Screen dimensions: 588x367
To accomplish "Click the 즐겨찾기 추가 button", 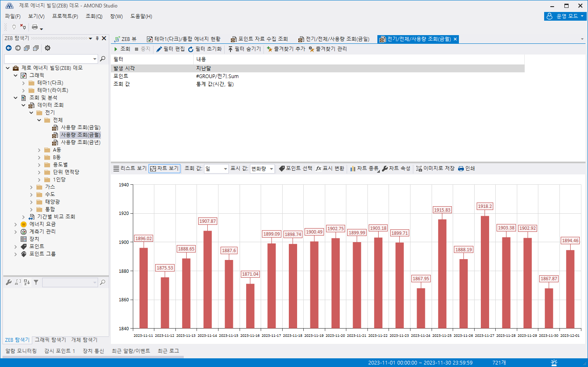I will (286, 49).
